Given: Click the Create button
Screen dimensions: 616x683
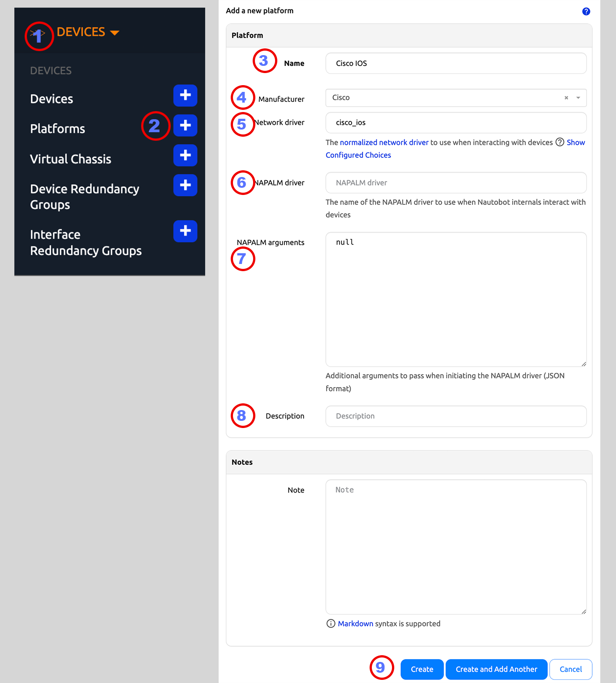Looking at the screenshot, I should coord(421,669).
